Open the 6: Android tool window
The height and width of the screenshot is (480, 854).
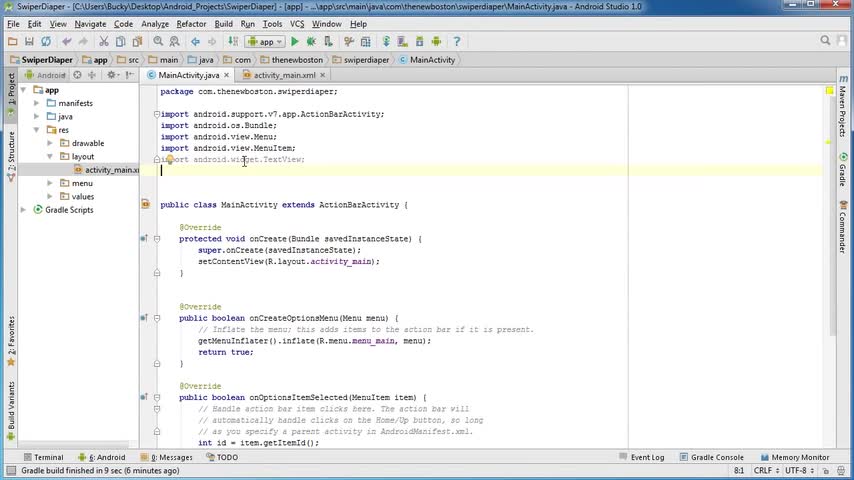point(102,458)
